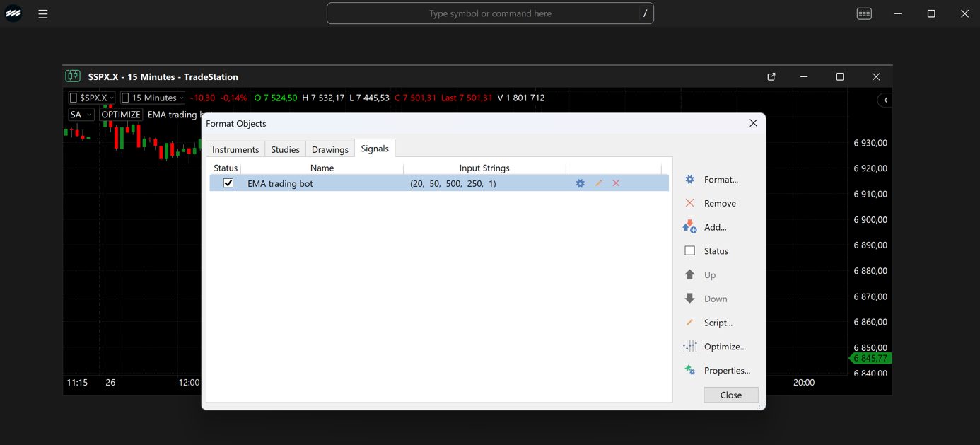Switch to the Drawings tab
The width and height of the screenshot is (980, 445).
330,149
